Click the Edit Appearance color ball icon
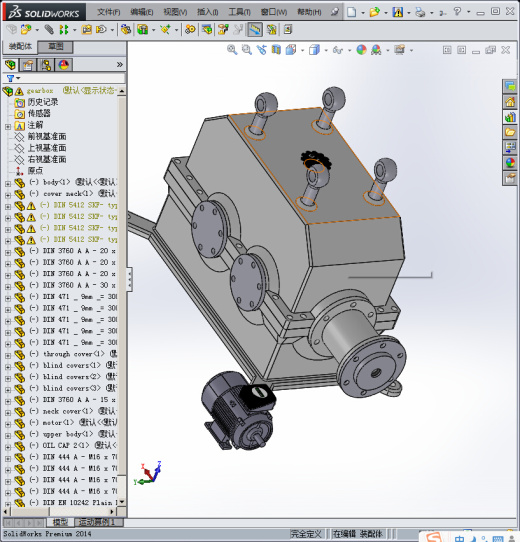This screenshot has width=520, height=542. (x=361, y=50)
